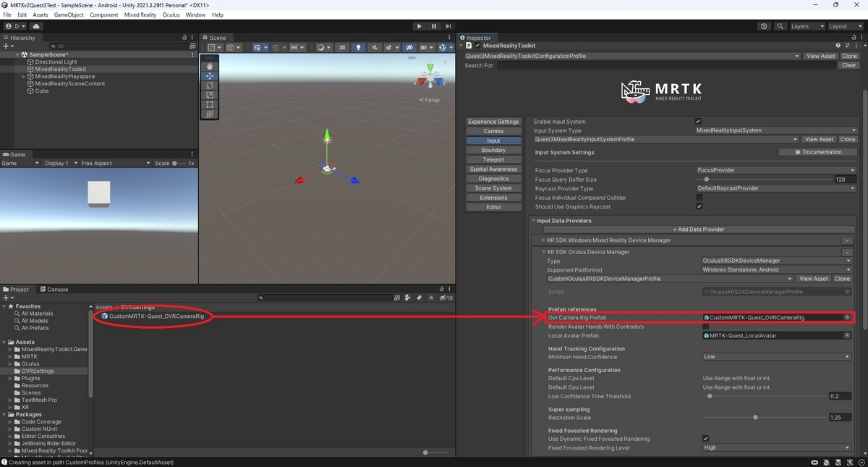Open the Focus Provider Type dropdown

[775, 170]
